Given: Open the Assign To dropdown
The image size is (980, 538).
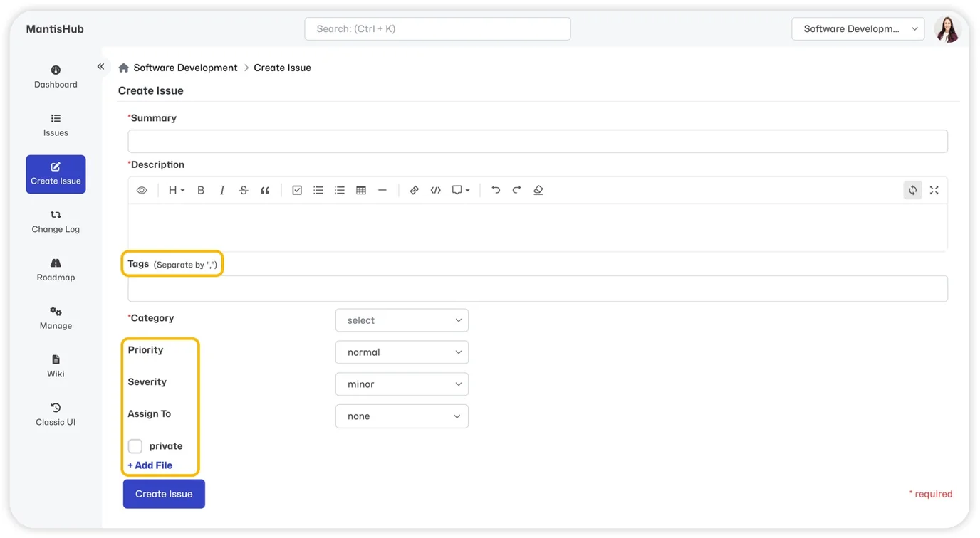Looking at the screenshot, I should point(402,416).
